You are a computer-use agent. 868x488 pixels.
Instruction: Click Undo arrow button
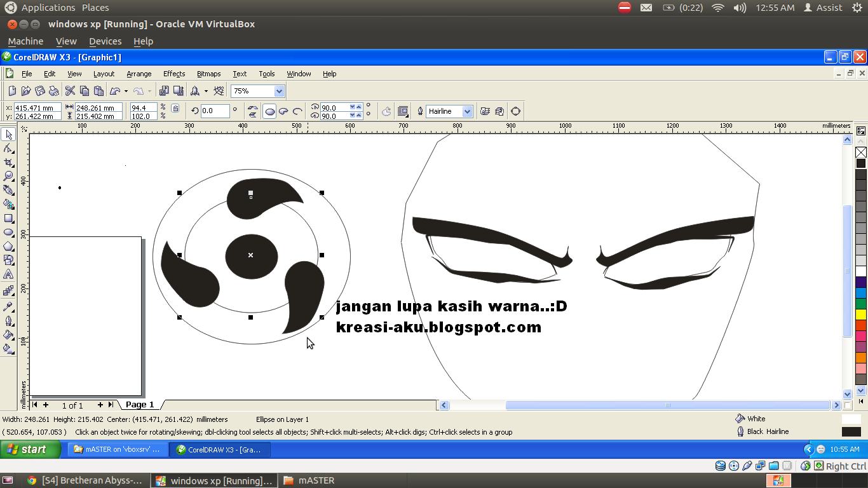coord(115,91)
